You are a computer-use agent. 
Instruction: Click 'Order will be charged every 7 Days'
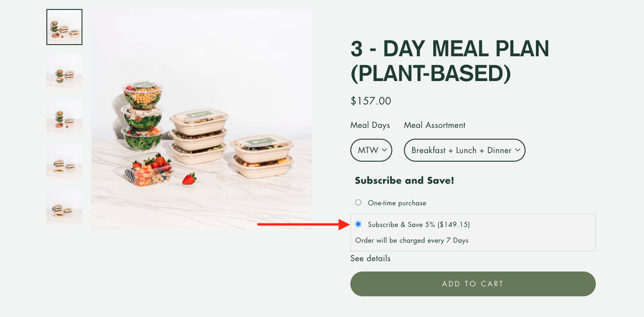[x=412, y=240]
